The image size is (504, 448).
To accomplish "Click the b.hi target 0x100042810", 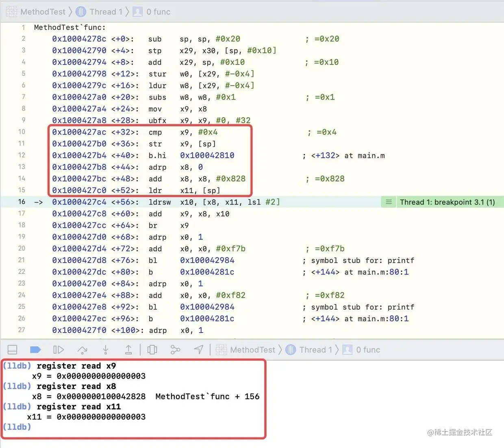I will (207, 155).
